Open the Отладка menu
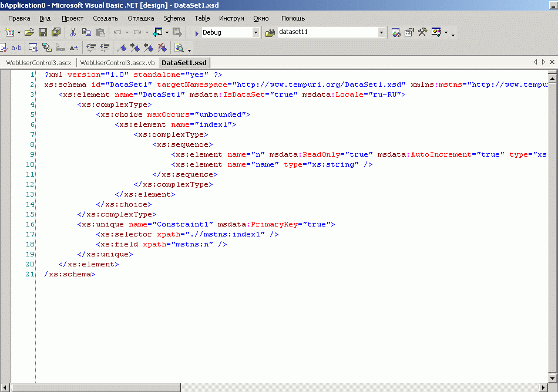This screenshot has width=558, height=392. [141, 18]
